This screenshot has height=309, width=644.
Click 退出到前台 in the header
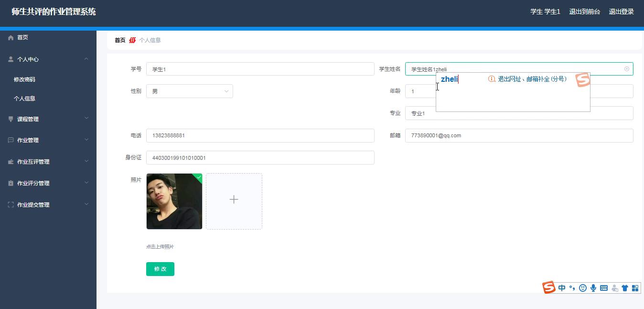click(584, 11)
